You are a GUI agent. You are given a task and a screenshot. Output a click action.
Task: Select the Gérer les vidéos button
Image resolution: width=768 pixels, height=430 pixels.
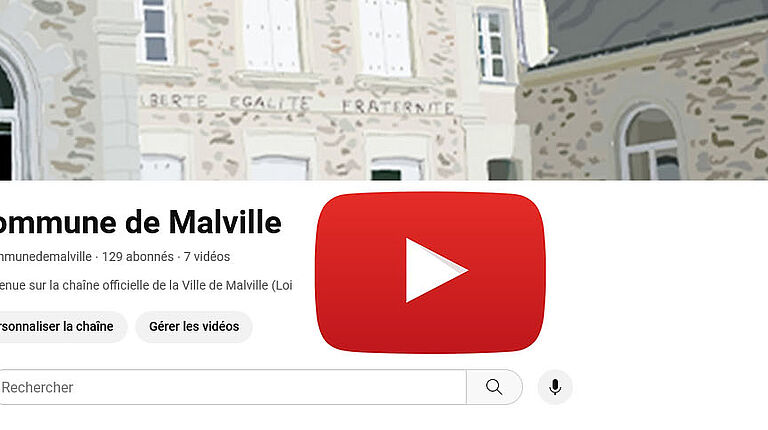point(194,327)
